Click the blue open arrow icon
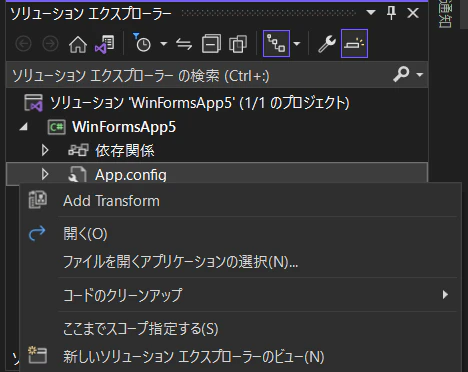 tap(37, 233)
